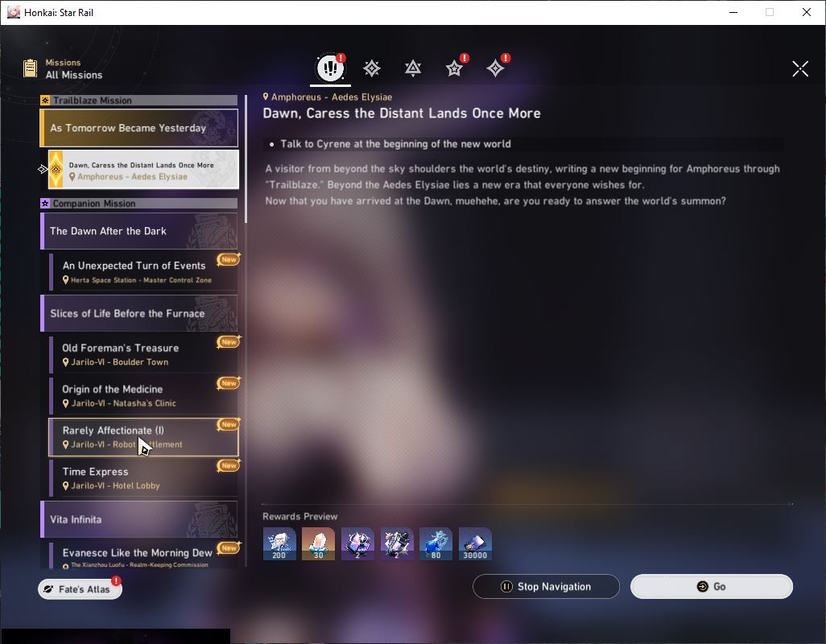The height and width of the screenshot is (644, 826).
Task: View the 200 Trailblaze EXP reward icon
Action: pos(279,543)
